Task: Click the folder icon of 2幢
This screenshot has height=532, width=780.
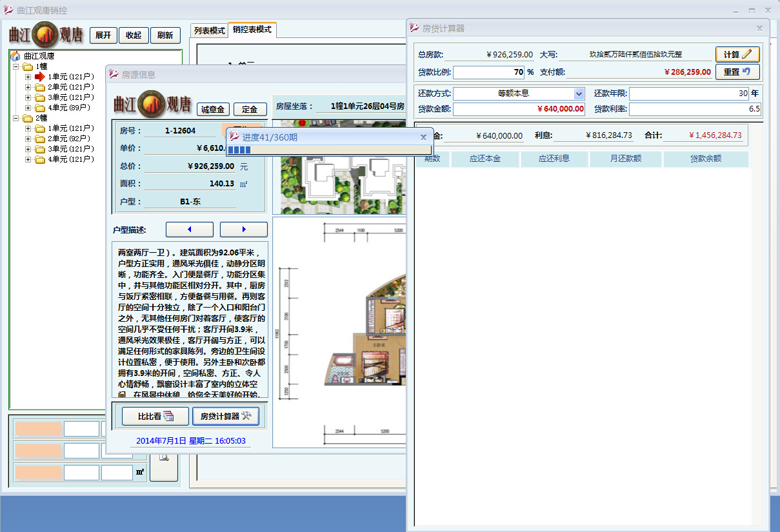Action: (x=28, y=118)
